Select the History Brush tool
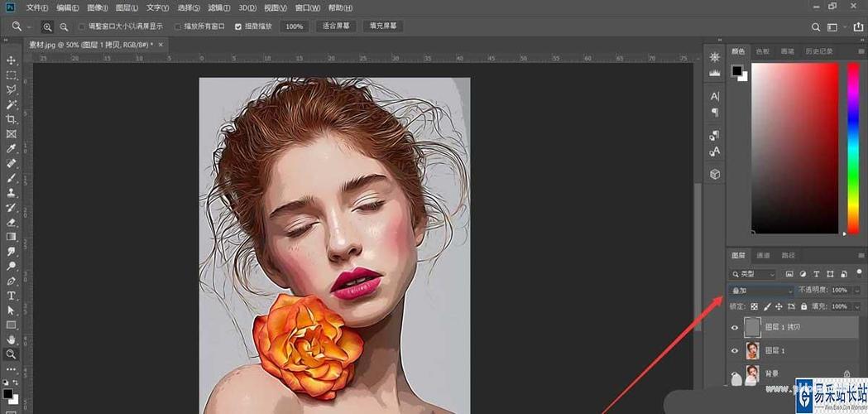Screen dimensions: 868x414 [11, 207]
